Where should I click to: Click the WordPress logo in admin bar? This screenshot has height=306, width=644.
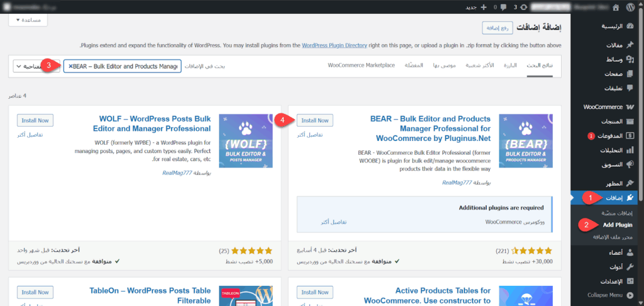pyautogui.click(x=630, y=7)
